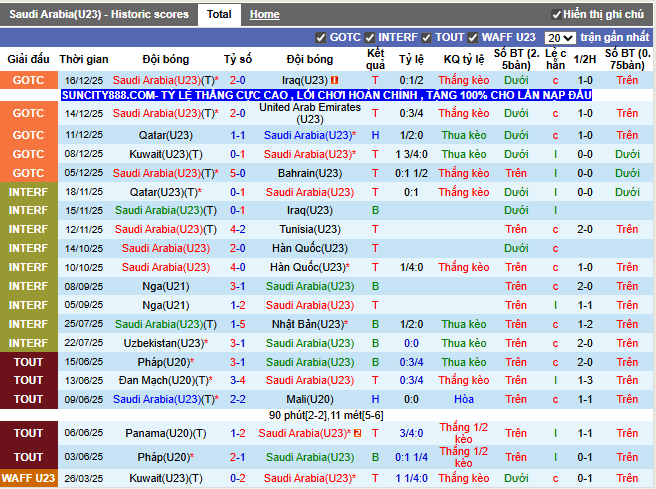Open the Qatar(U23) team on 11/12/25 row
This screenshot has width=656, height=489.
166,136
